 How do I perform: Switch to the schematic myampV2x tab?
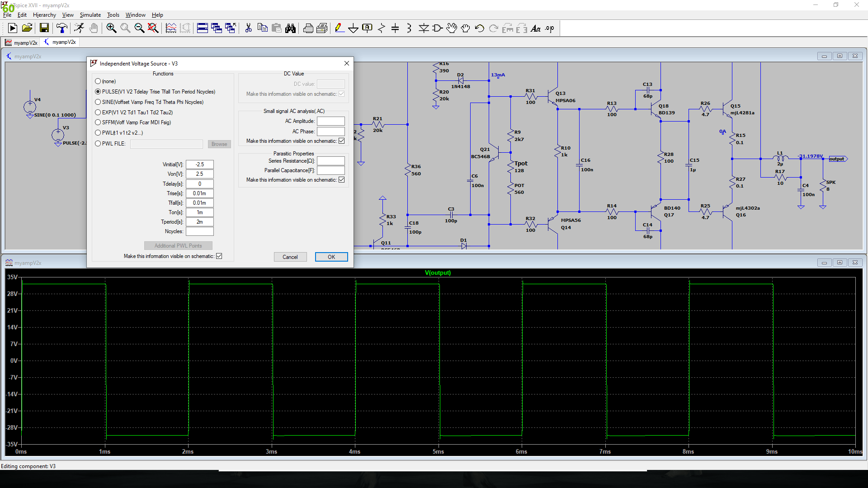60,42
